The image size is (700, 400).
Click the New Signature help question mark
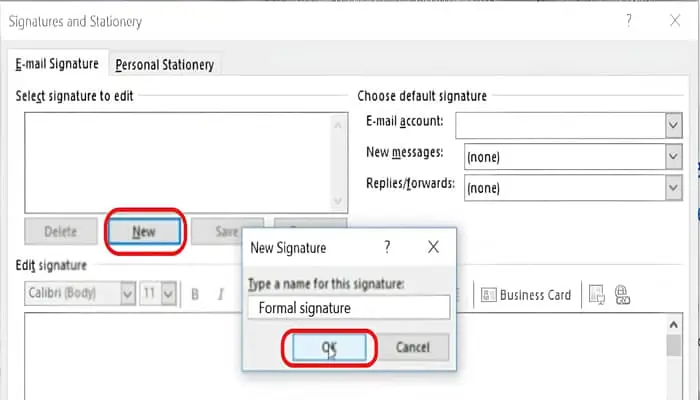[387, 246]
